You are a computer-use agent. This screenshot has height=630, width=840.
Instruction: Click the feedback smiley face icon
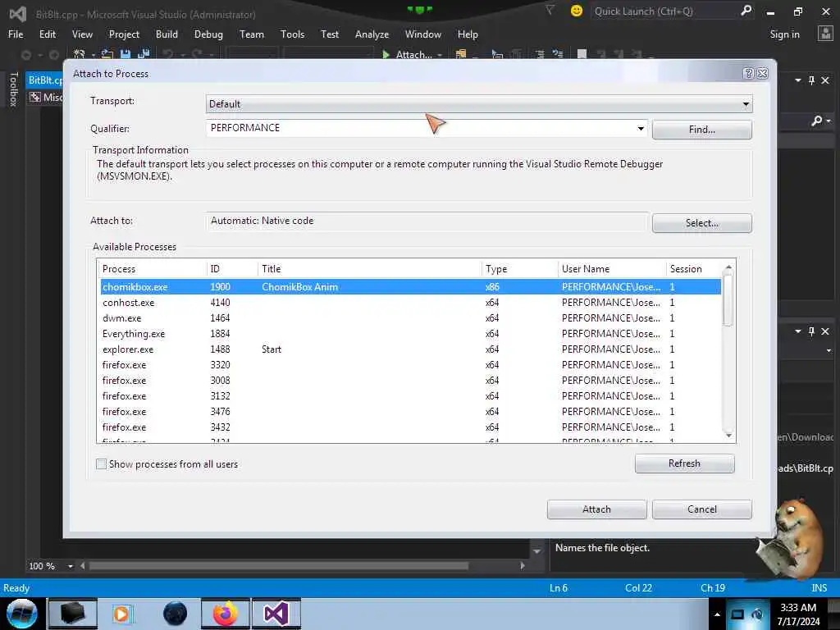577,11
